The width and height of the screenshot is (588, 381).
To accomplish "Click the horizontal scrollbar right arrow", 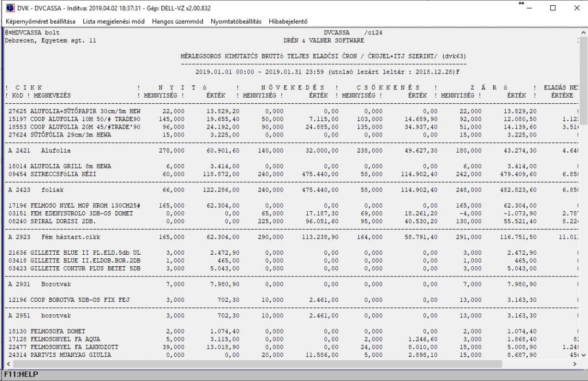I will (x=575, y=364).
